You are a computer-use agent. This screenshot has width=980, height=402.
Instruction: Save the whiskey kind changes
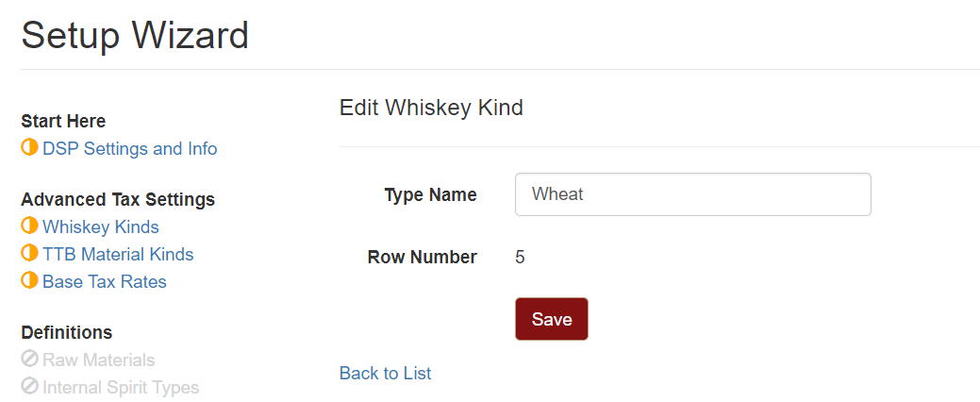point(551,319)
